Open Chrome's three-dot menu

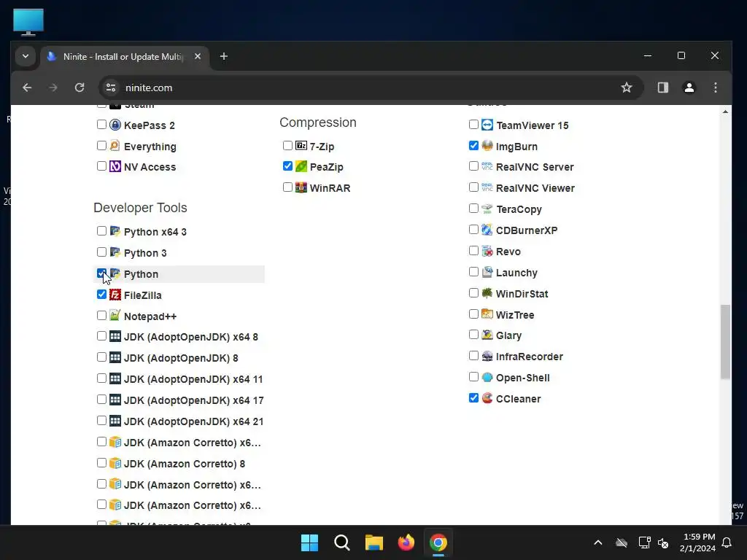point(715,87)
